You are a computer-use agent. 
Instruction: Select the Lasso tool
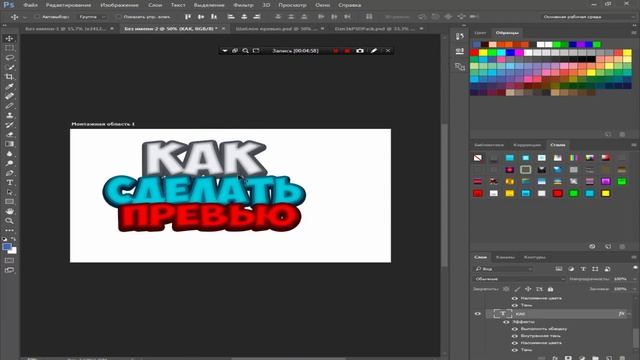pyautogui.click(x=9, y=58)
